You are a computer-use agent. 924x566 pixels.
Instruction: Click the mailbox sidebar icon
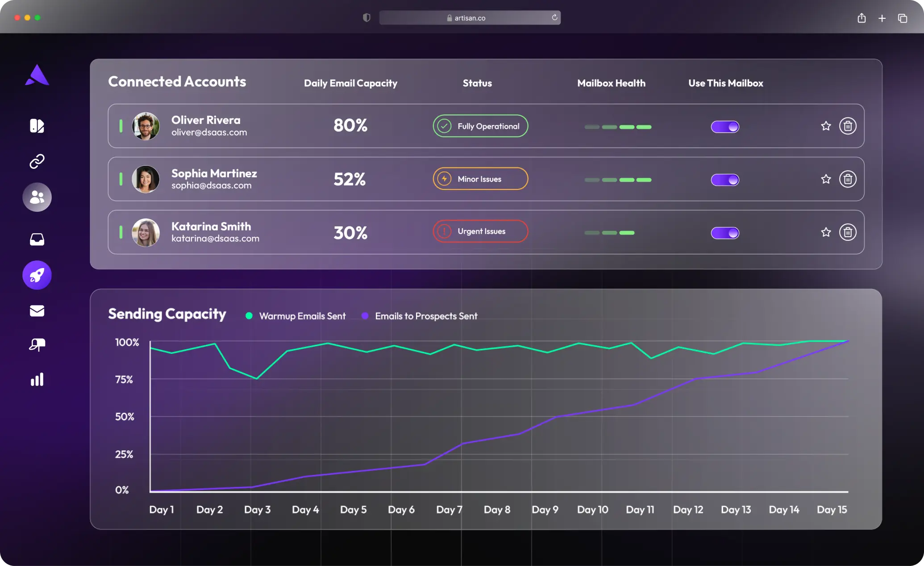[37, 344]
